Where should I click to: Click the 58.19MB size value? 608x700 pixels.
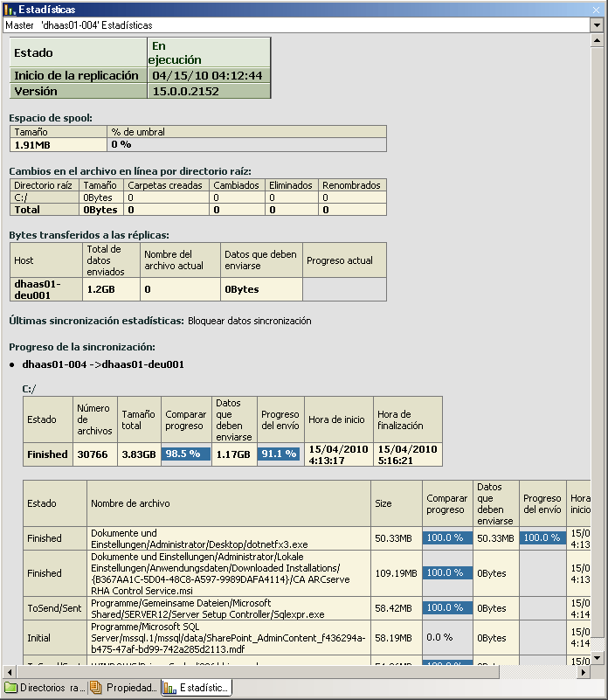click(x=393, y=638)
